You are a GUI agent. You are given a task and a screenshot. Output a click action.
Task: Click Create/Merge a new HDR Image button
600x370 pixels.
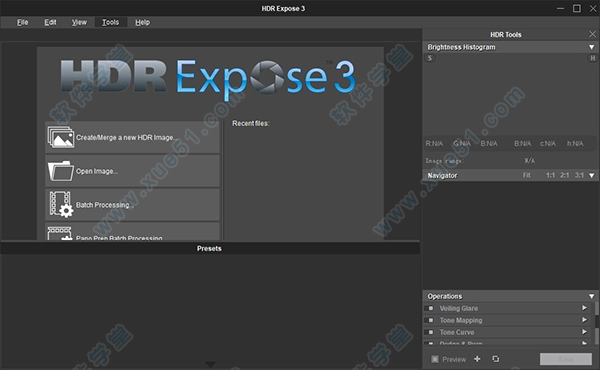pyautogui.click(x=132, y=137)
